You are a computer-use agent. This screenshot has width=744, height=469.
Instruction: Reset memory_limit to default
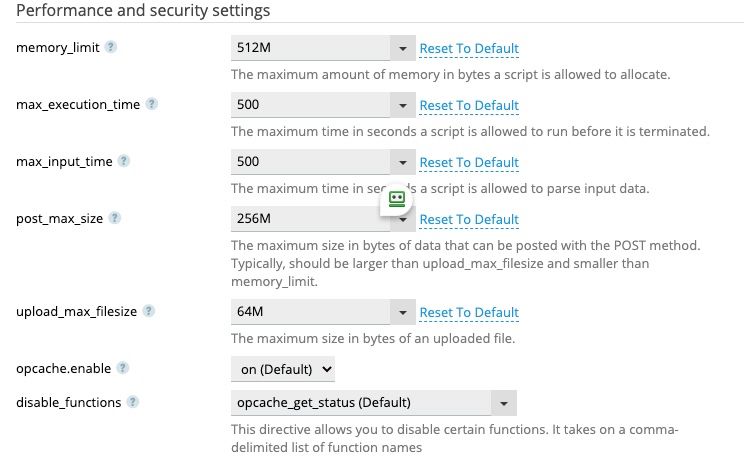(x=469, y=48)
